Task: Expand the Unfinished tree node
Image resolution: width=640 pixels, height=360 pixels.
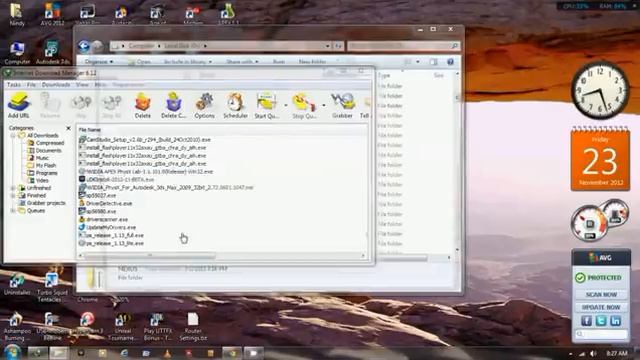Action: (13, 188)
